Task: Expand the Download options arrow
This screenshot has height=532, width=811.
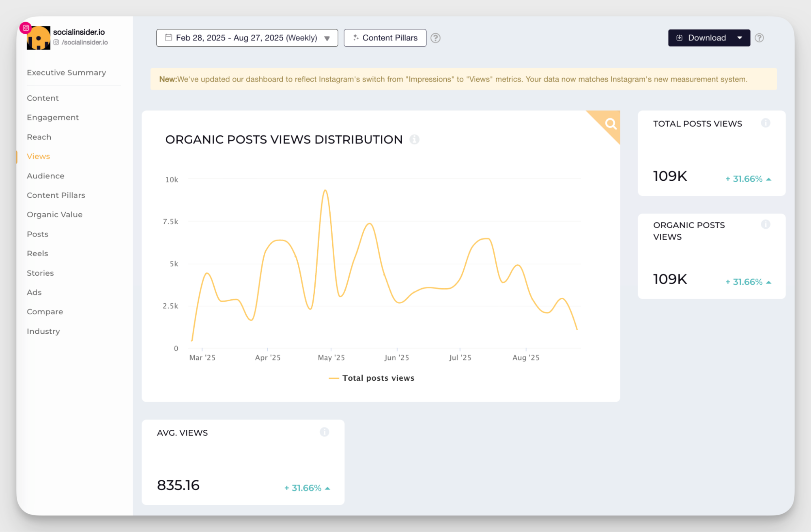Action: pyautogui.click(x=740, y=38)
